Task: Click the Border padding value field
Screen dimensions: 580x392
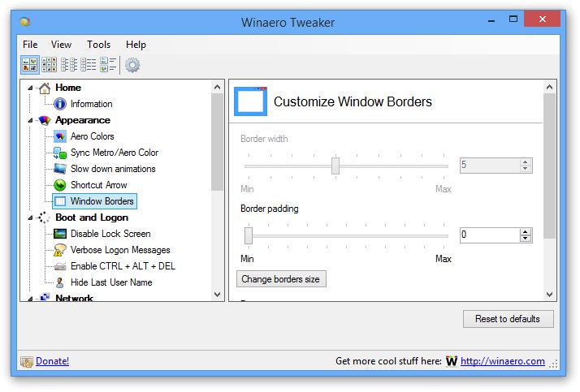Action: point(490,235)
